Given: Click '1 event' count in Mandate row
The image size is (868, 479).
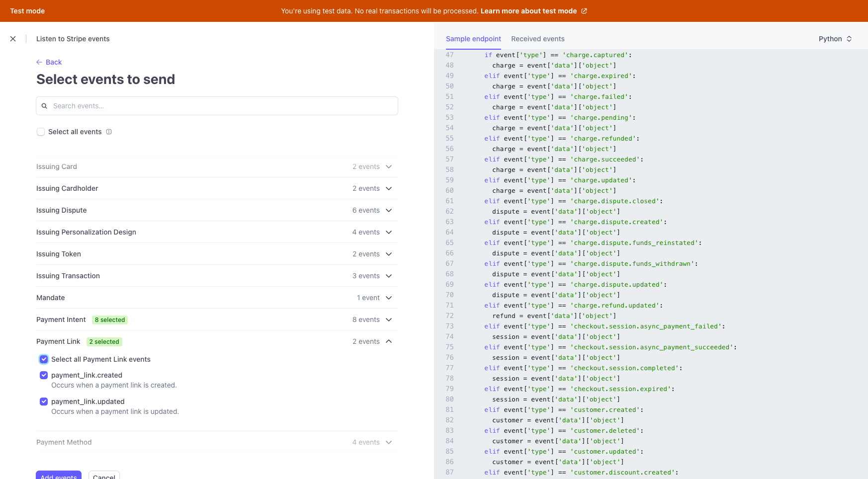Looking at the screenshot, I should click(368, 298).
